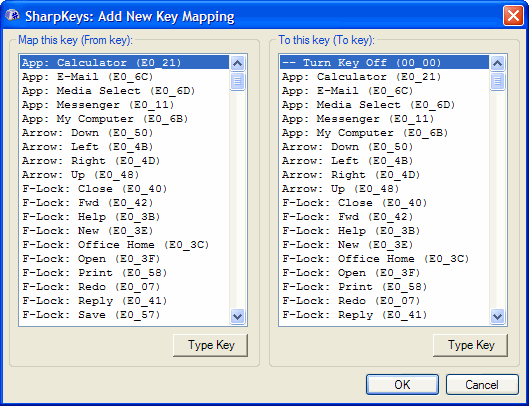This screenshot has height=406, width=529.
Task: Select F-Lock: New in From key list
Action: pyautogui.click(x=124, y=231)
